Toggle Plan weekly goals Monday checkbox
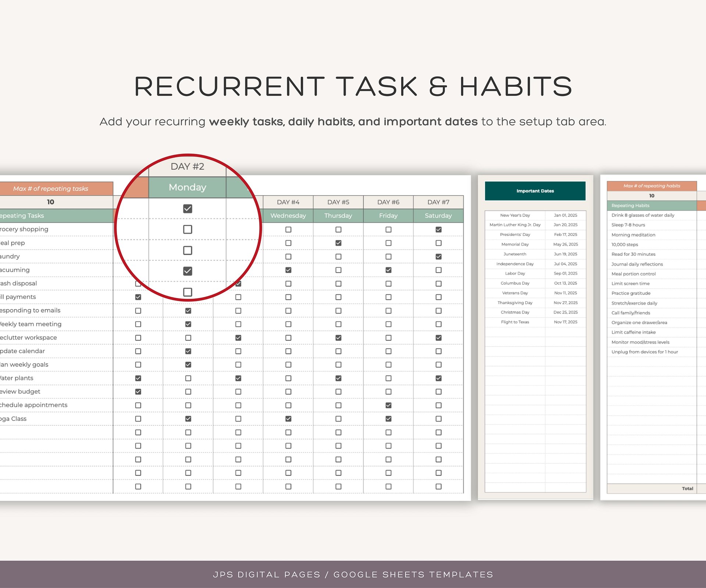Image resolution: width=706 pixels, height=588 pixels. [x=188, y=365]
